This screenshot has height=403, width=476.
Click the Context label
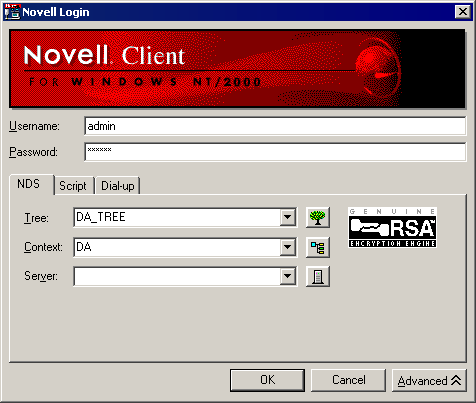click(43, 247)
